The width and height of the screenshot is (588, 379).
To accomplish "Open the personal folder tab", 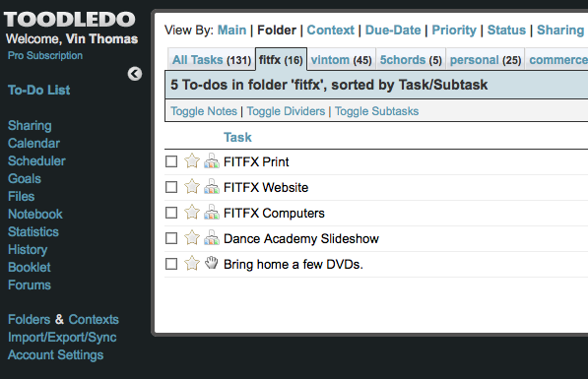I will (x=486, y=60).
